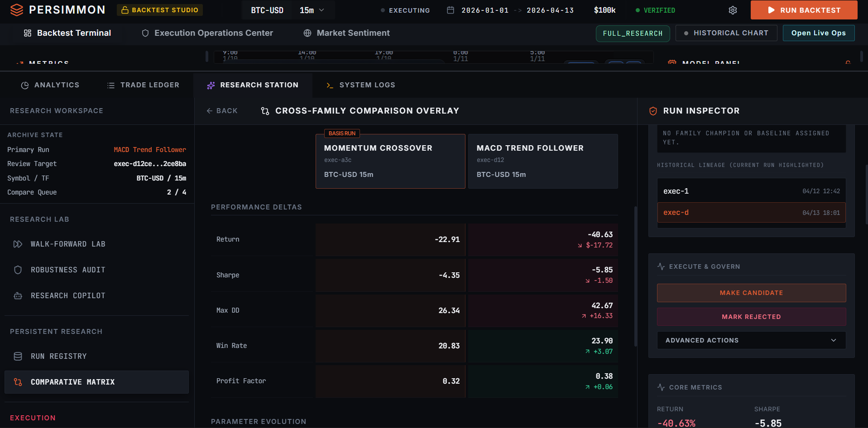Click the comparison panel vertical scrollbar
Image resolution: width=868 pixels, height=428 pixels.
point(635,276)
